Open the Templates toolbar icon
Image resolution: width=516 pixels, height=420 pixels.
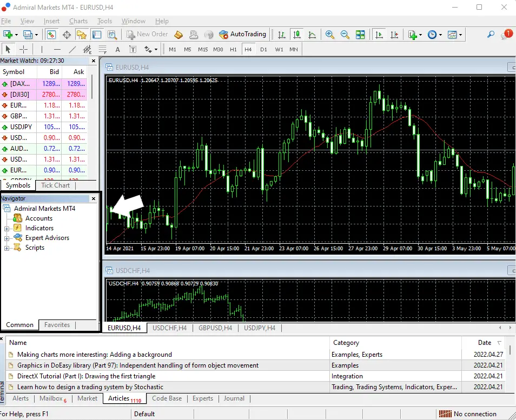click(x=452, y=34)
